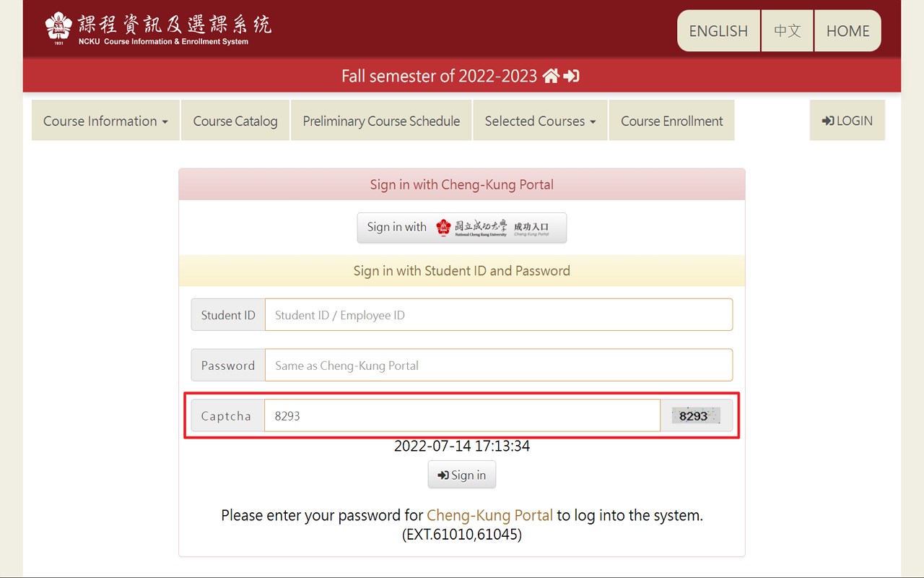Open the Course Enrollment tab
The width and height of the screenshot is (924, 578).
point(672,121)
